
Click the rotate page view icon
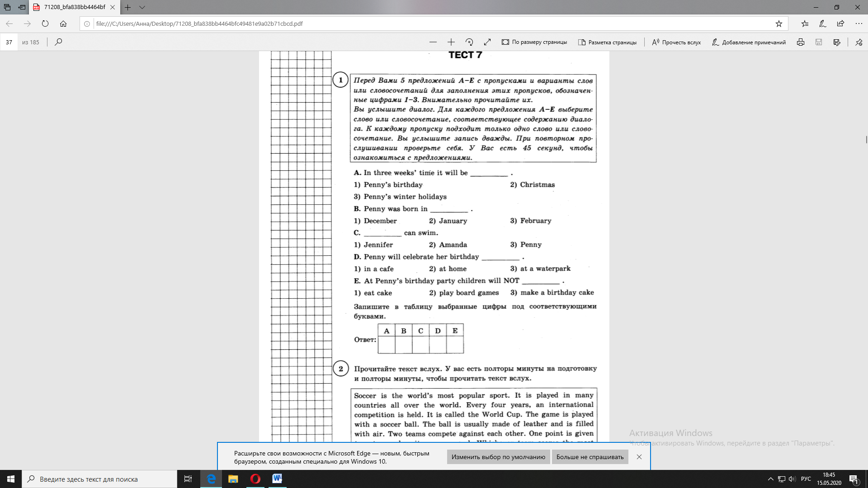pyautogui.click(x=470, y=42)
